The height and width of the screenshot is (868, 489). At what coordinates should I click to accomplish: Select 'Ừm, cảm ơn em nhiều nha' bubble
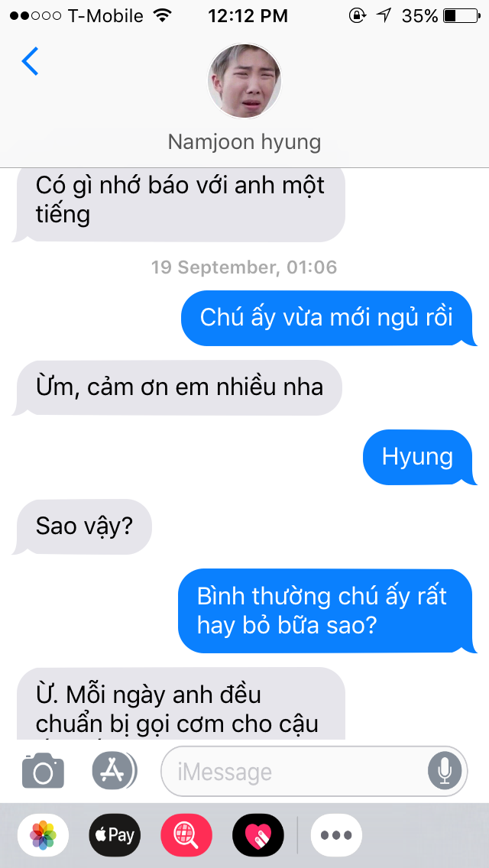178,387
